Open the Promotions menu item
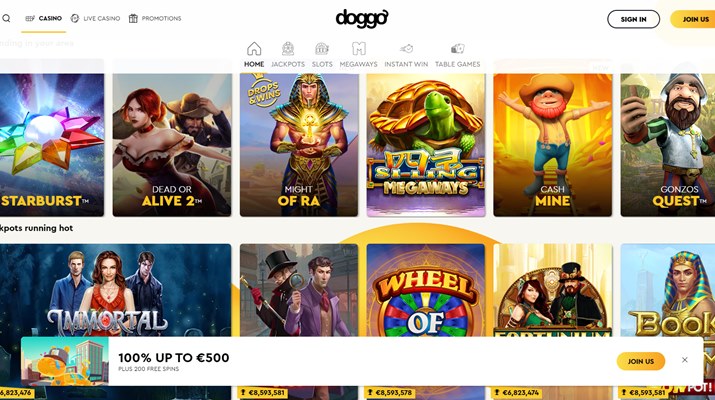The image size is (715, 400). point(155,18)
